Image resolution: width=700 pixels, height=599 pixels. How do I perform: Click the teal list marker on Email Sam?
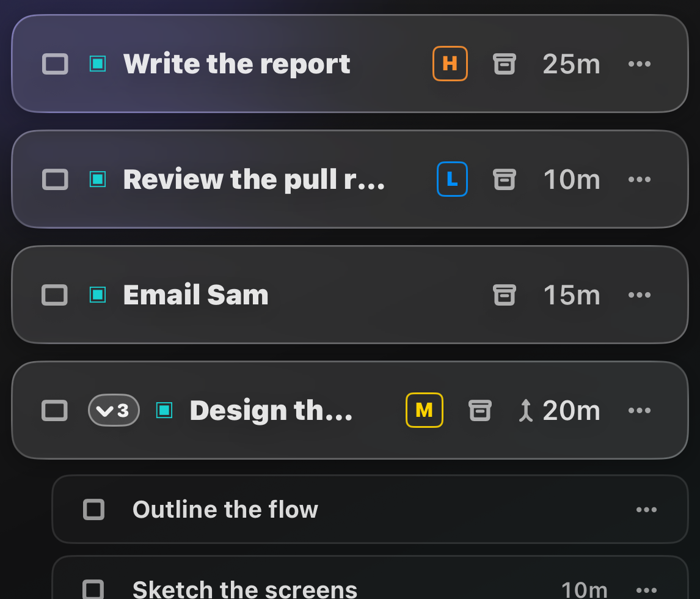pos(98,295)
